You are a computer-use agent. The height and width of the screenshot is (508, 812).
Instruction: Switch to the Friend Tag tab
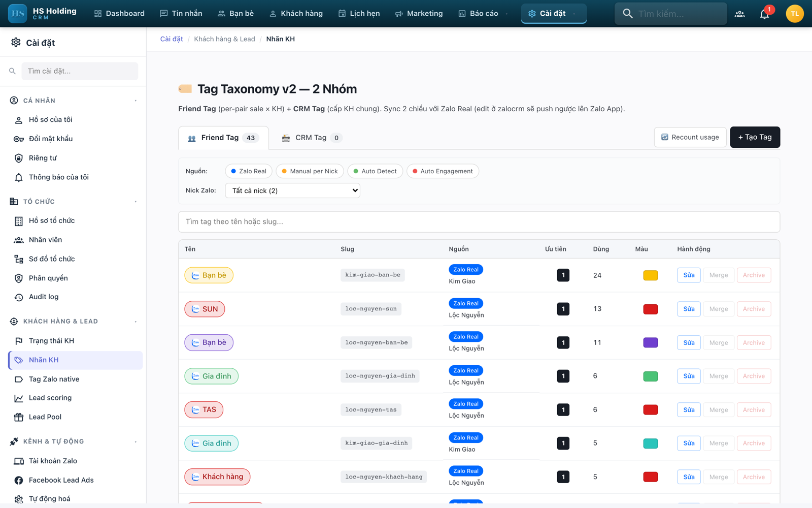coord(223,138)
